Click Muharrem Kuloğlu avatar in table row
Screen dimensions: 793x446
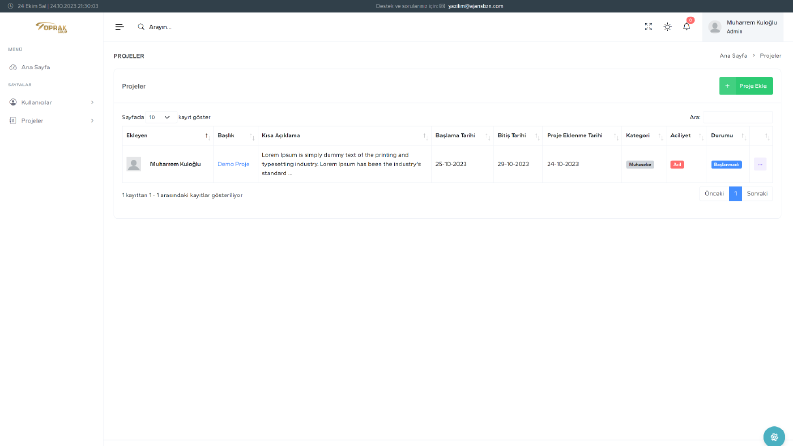tap(134, 164)
